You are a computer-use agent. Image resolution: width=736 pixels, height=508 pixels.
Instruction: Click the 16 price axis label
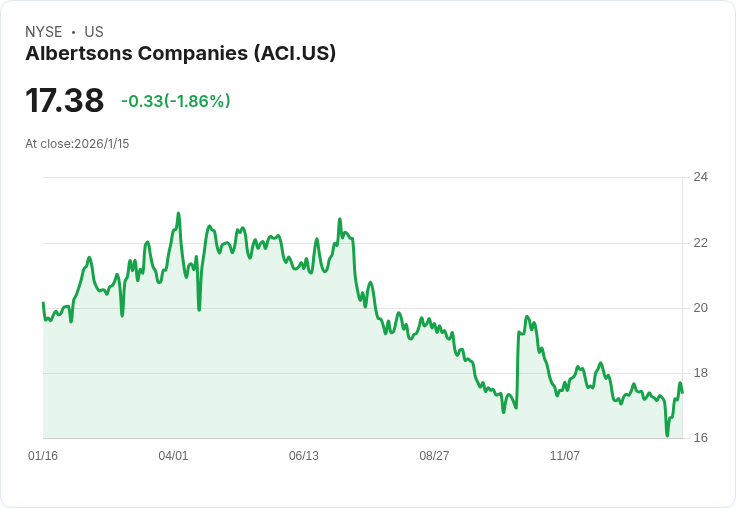(700, 438)
